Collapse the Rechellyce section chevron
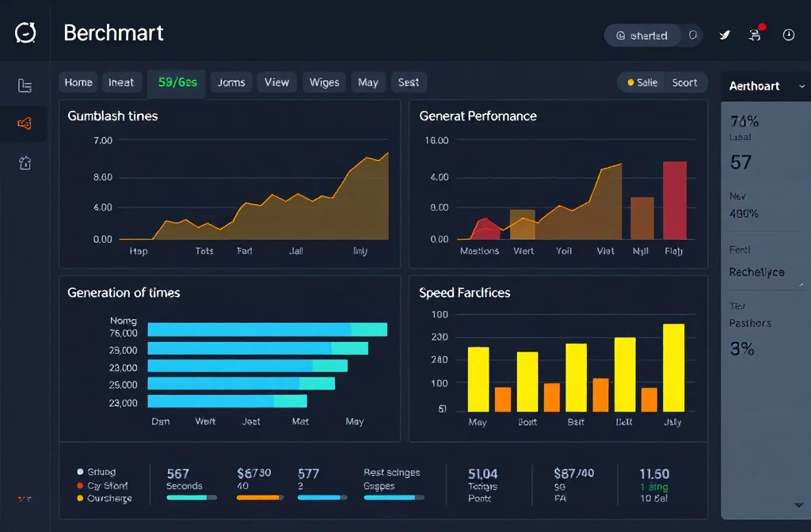The width and height of the screenshot is (811, 532). point(801,283)
